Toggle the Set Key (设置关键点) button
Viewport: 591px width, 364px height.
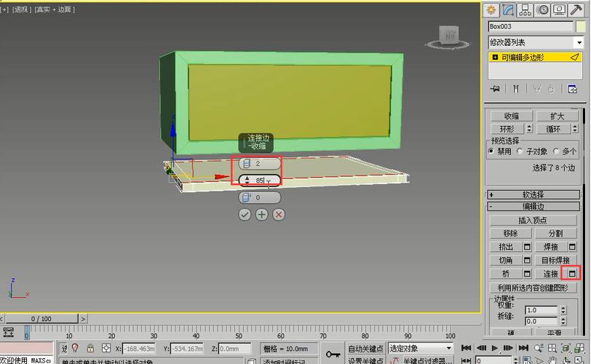(365, 360)
